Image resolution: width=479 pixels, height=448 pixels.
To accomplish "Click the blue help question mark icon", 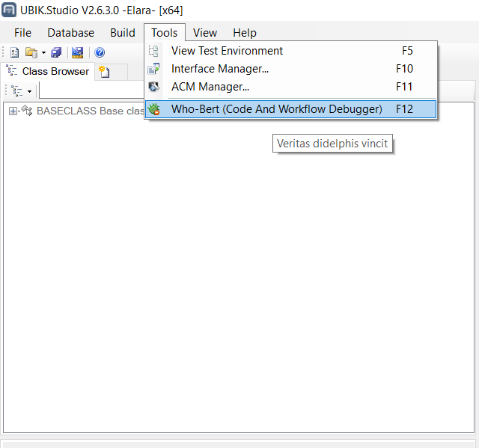I will (x=100, y=52).
